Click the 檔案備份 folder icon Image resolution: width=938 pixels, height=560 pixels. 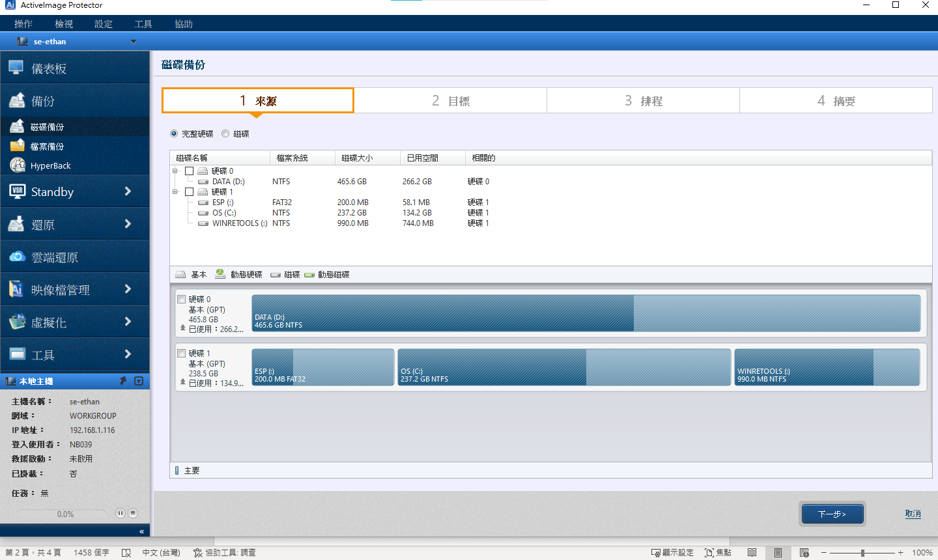click(17, 146)
